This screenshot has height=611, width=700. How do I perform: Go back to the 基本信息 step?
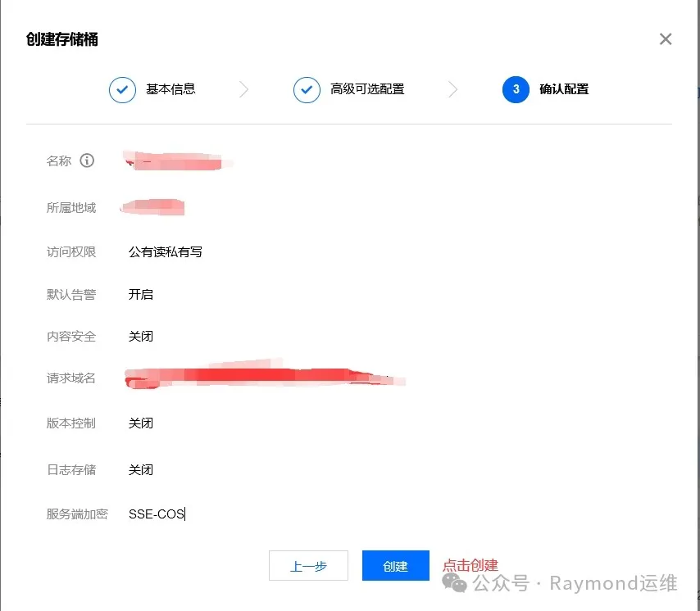[x=170, y=89]
